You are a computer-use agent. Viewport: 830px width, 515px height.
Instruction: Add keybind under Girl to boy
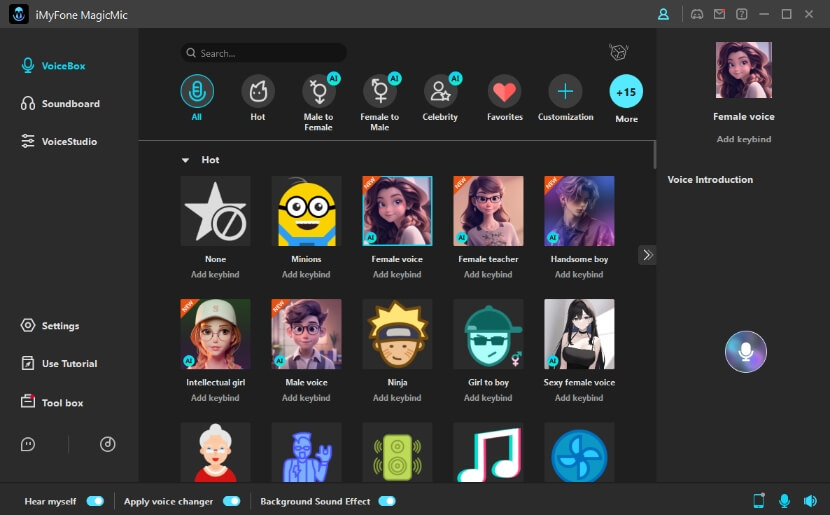[489, 397]
